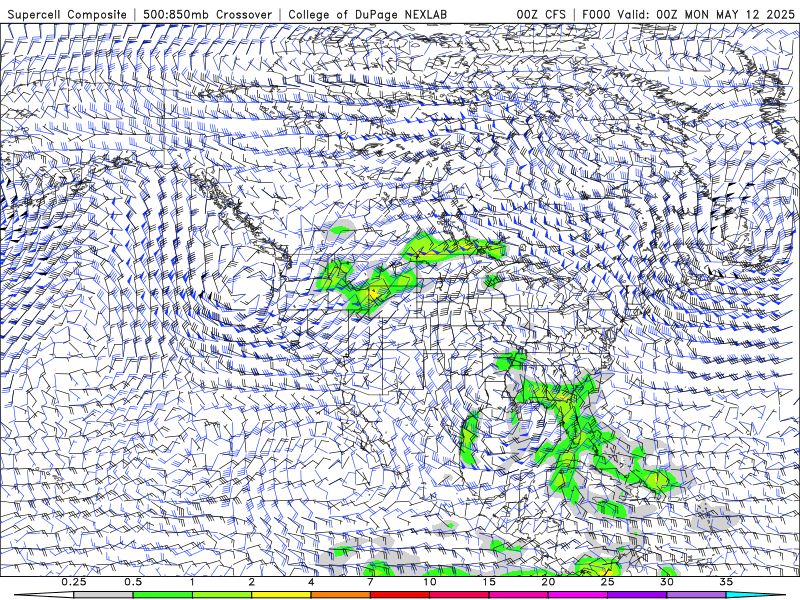800x600 pixels.
Task: Click the orange 4–7 color bar segment
Action: tap(340, 595)
